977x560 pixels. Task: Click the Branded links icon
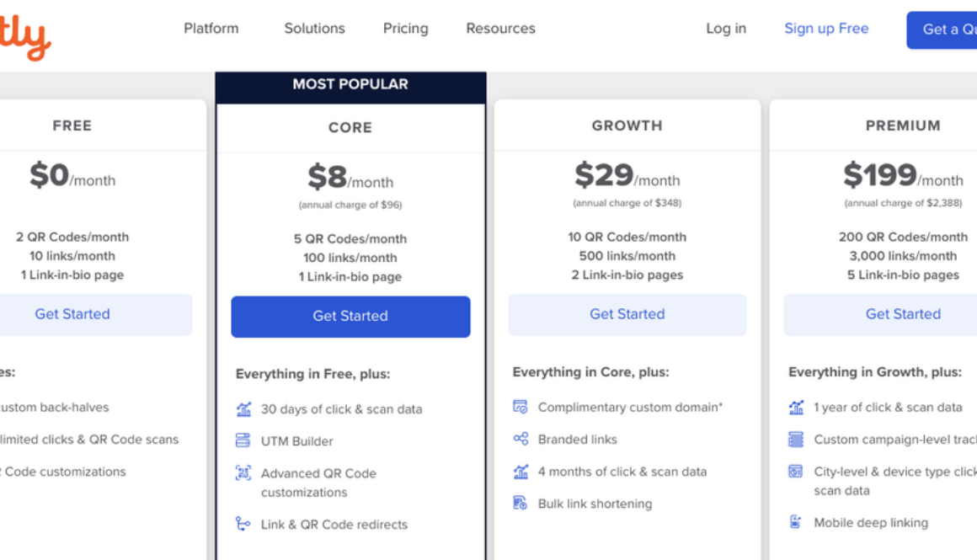521,439
